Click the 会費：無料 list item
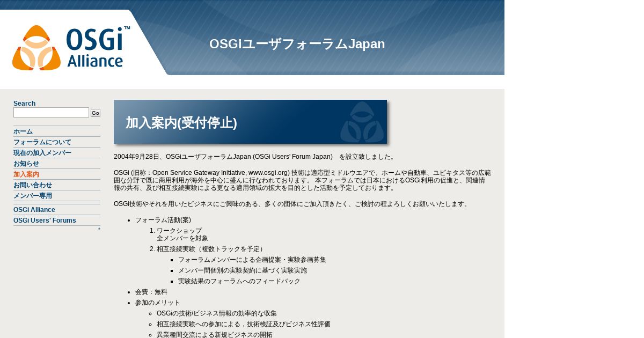This screenshot has width=644, height=338. coord(151,292)
